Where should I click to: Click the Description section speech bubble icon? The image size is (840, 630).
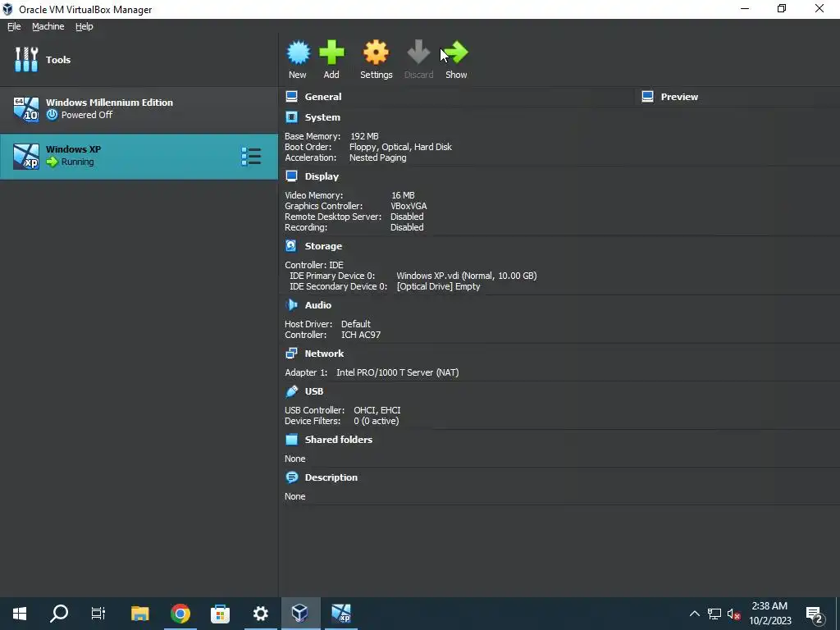pos(291,477)
